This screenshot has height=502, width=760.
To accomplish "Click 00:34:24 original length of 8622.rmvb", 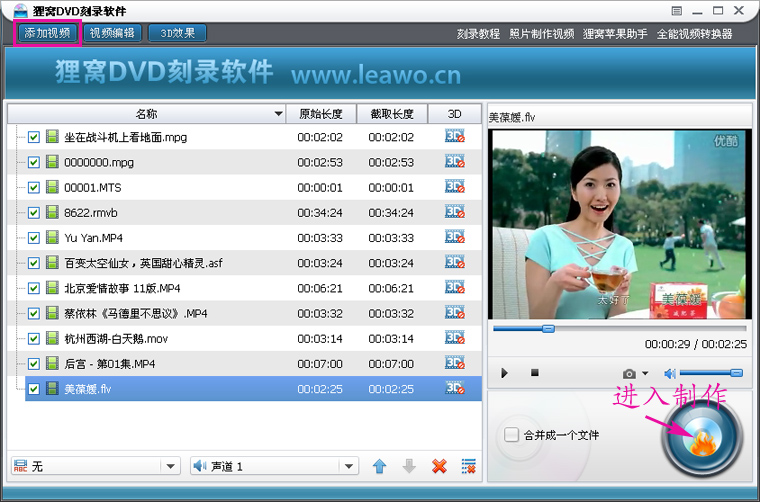I will coord(320,213).
